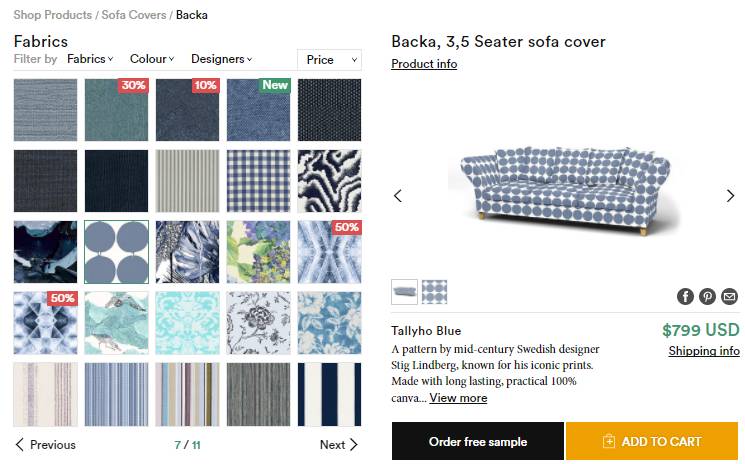Expand description with View more

tap(458, 398)
